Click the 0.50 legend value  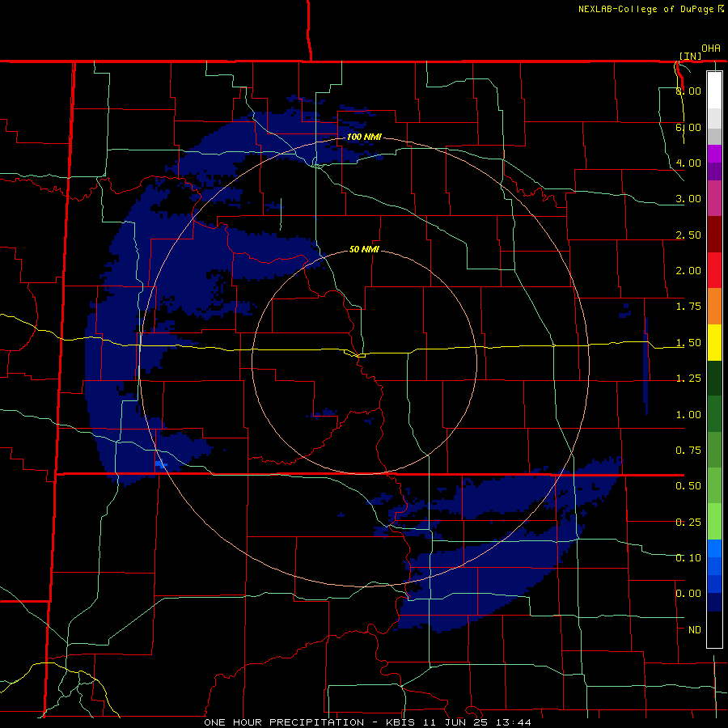[688, 486]
